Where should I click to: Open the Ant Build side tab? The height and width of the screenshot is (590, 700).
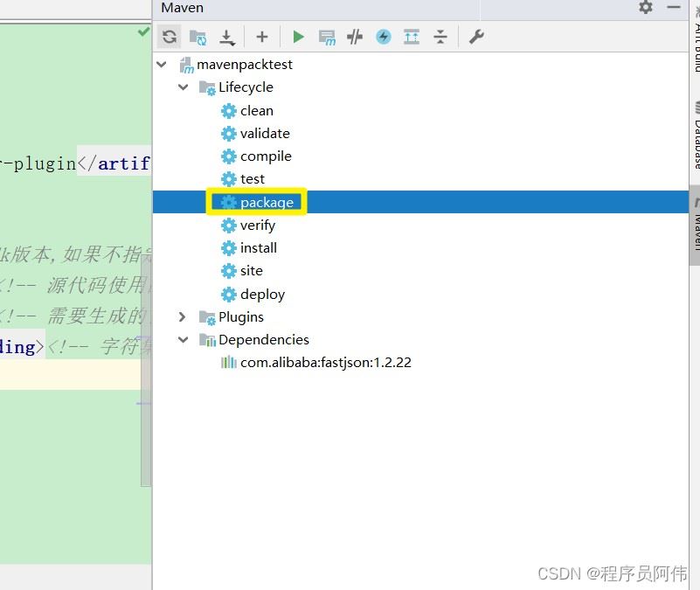pos(696,40)
